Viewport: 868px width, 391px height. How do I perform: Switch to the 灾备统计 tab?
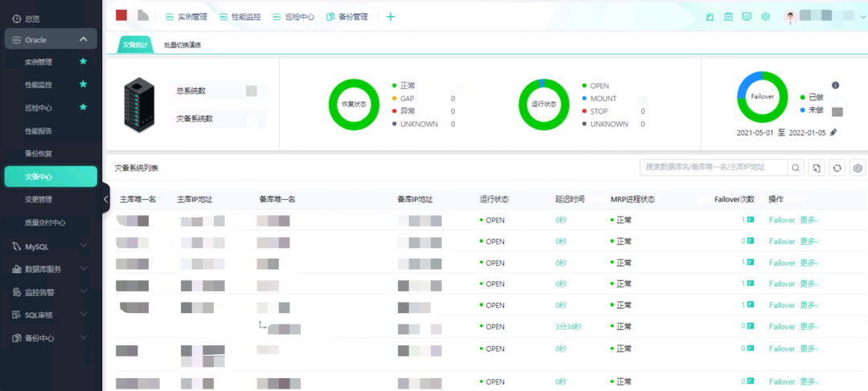click(x=135, y=45)
